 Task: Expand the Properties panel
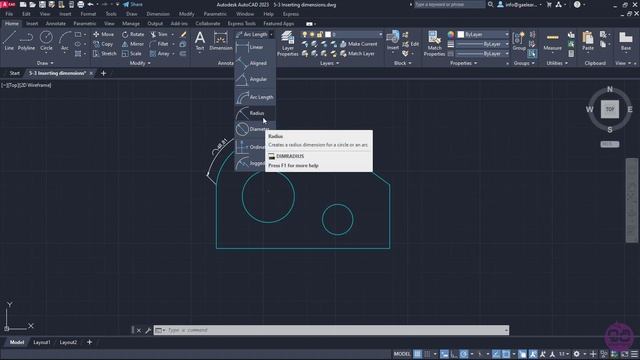[x=463, y=63]
